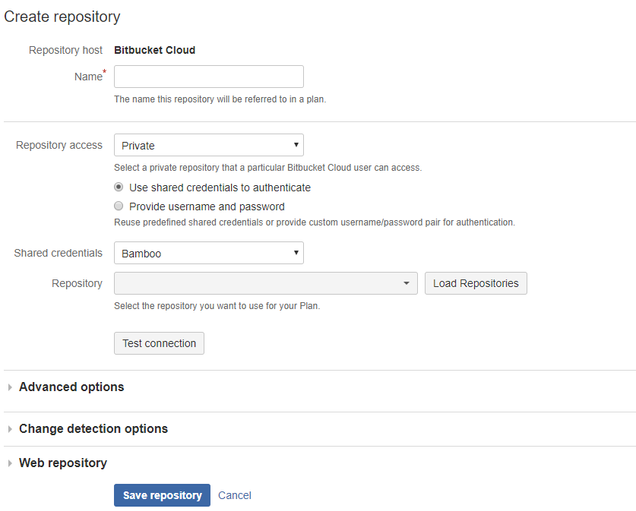Expand Change detection options section
This screenshot has height=511, width=636.
click(93, 429)
